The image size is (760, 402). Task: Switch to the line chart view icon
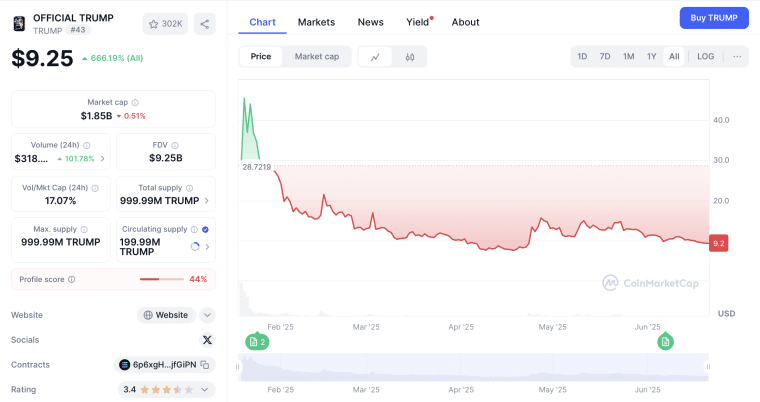click(375, 57)
